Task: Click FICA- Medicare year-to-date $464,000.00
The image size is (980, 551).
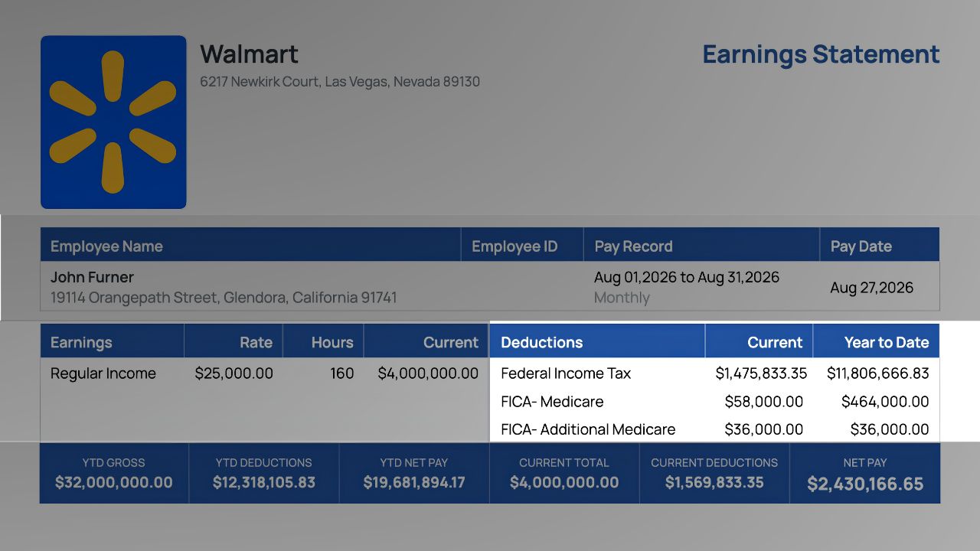Action: click(x=885, y=402)
